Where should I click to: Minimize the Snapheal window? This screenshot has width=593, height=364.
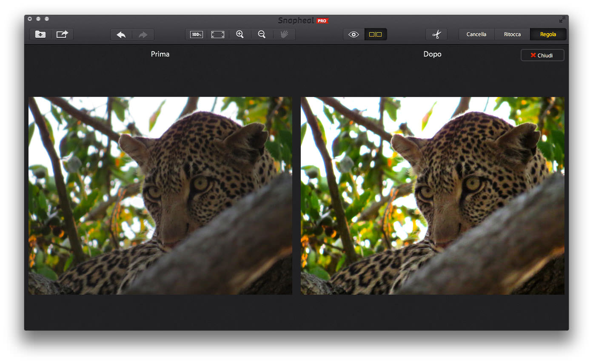coord(38,19)
